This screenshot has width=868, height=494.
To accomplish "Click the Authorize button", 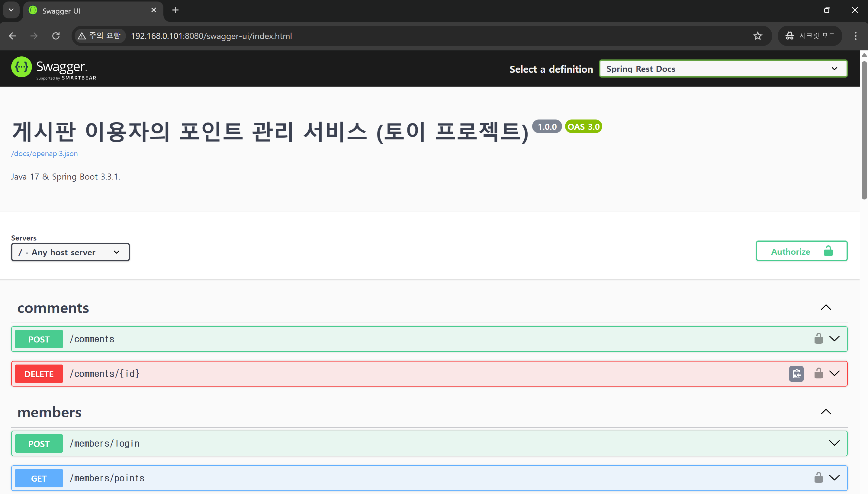I will 802,251.
